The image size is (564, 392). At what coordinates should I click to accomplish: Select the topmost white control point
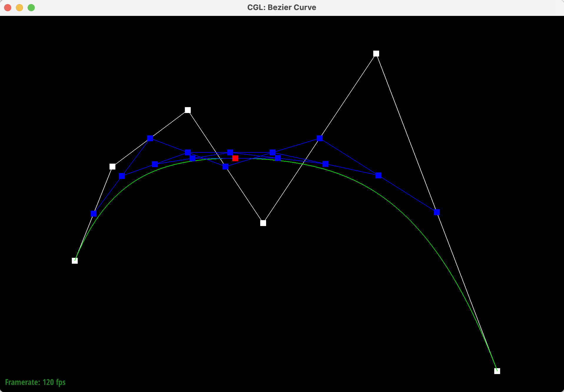click(x=376, y=54)
